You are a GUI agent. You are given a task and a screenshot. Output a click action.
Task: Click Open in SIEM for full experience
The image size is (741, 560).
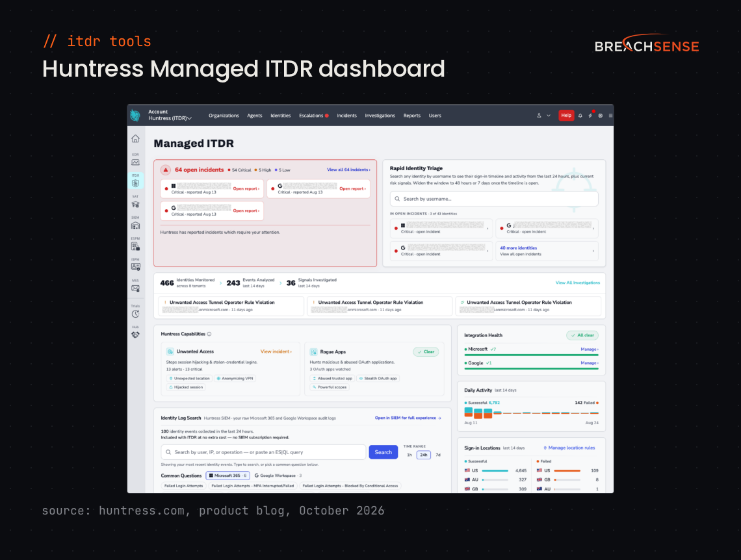point(408,418)
